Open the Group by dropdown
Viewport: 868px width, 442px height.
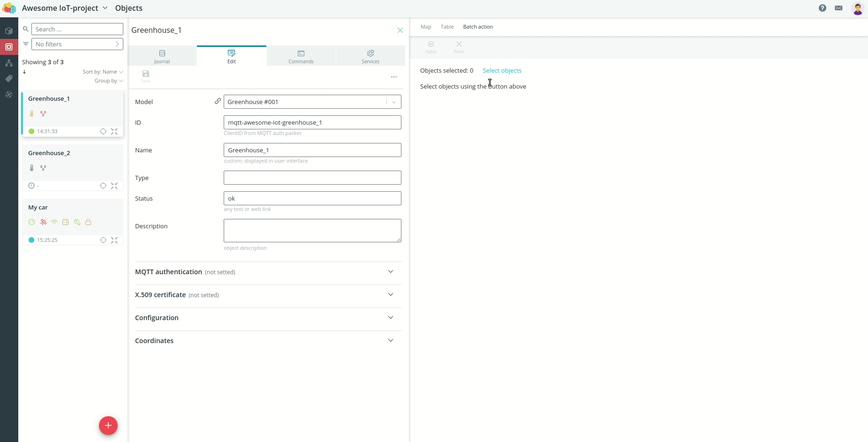pos(109,81)
